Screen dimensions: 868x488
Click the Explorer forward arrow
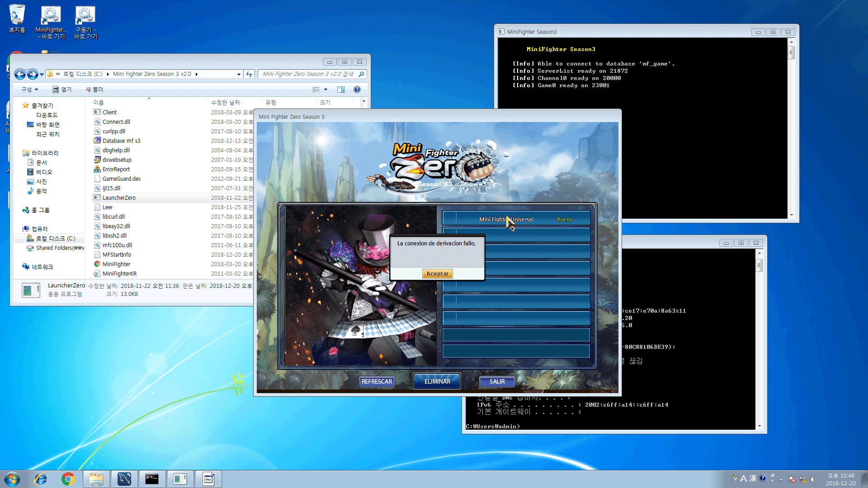(x=33, y=74)
